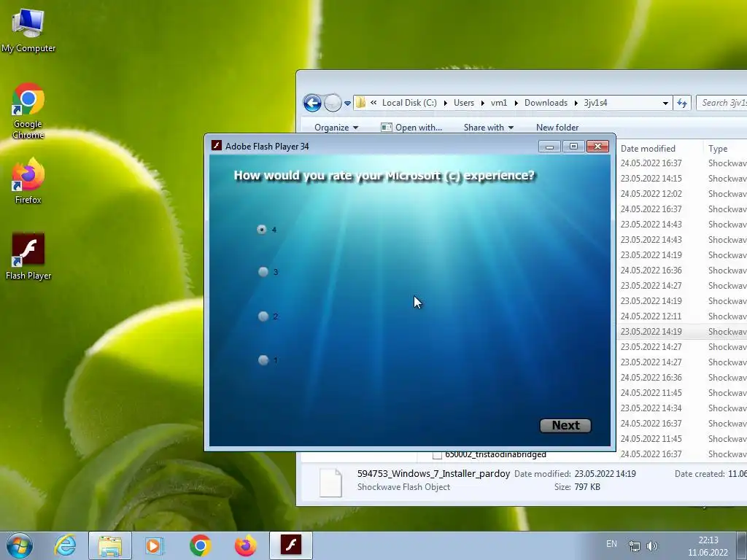Open Windows Media Player taskbar icon
This screenshot has width=747, height=560.
153,545
